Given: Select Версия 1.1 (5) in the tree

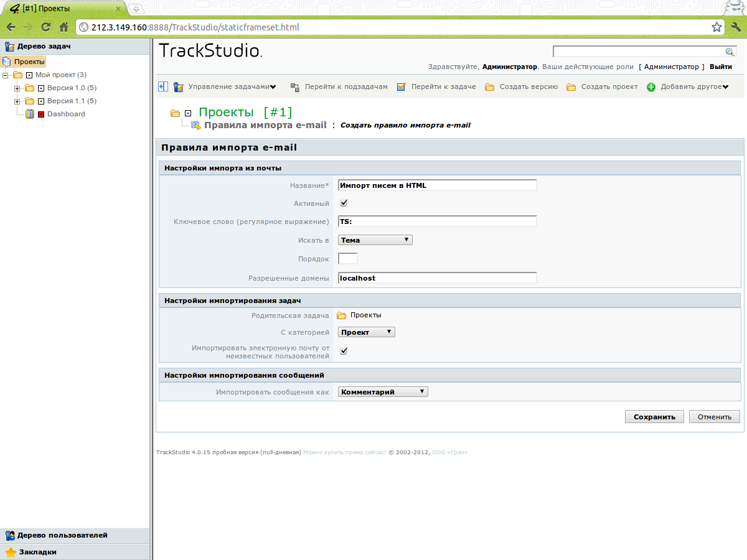Looking at the screenshot, I should point(72,101).
